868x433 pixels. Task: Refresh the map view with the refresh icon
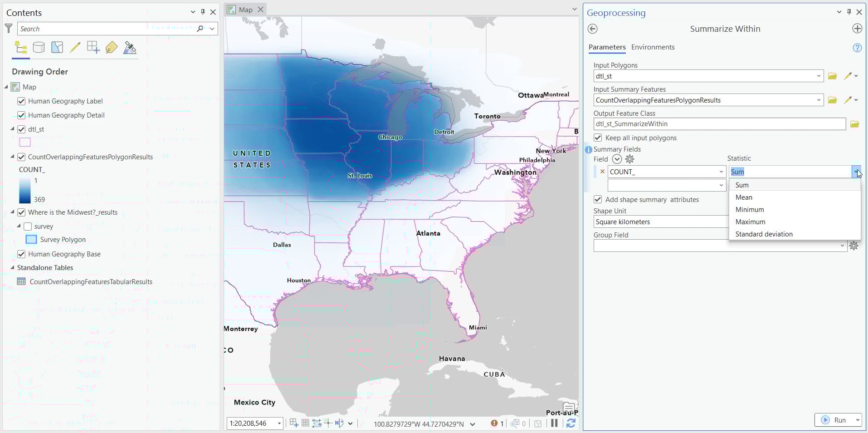571,423
